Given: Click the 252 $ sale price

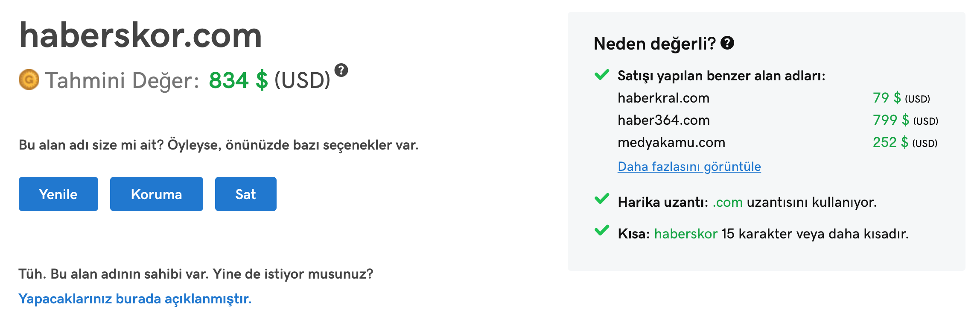Looking at the screenshot, I should [x=891, y=142].
